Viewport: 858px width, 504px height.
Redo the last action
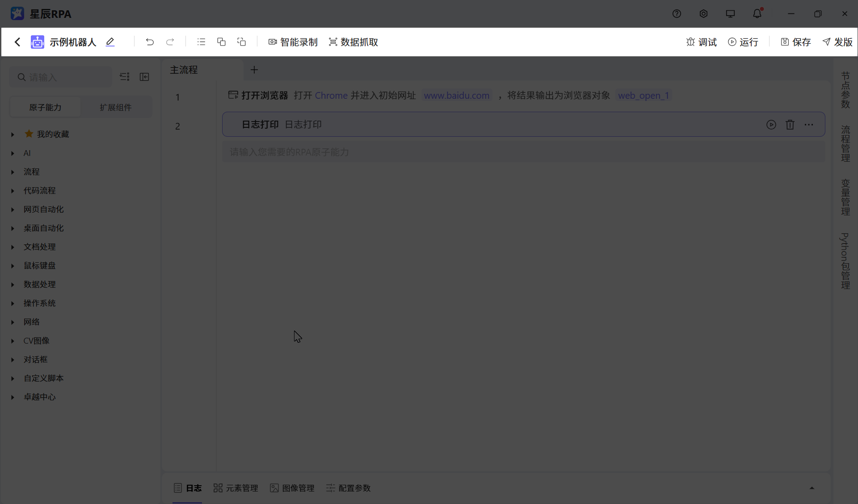pos(170,42)
